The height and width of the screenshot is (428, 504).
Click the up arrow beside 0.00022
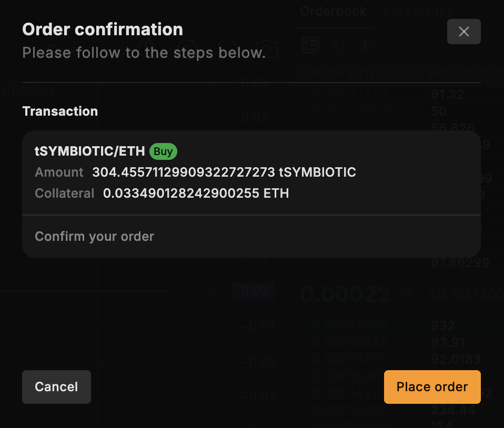pos(406,294)
